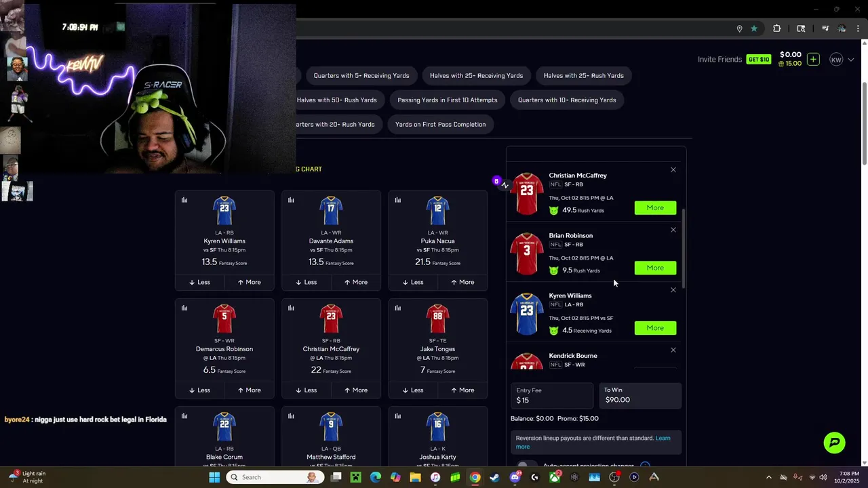
Task: Open stats chart for Matthew Stafford card
Action: (291, 415)
